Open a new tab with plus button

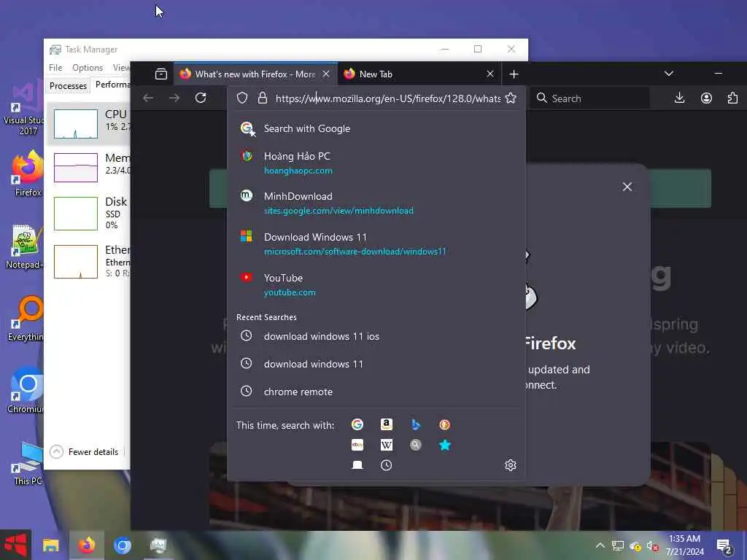coord(514,74)
